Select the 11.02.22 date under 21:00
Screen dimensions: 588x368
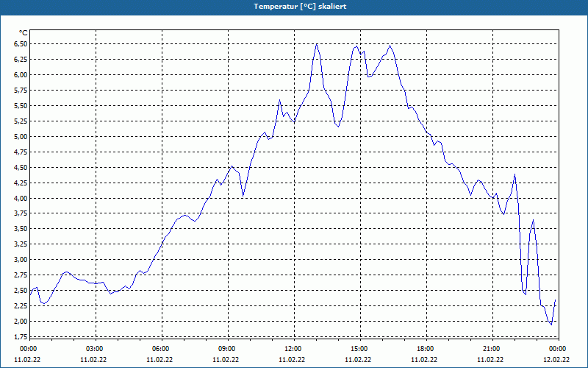490,360
